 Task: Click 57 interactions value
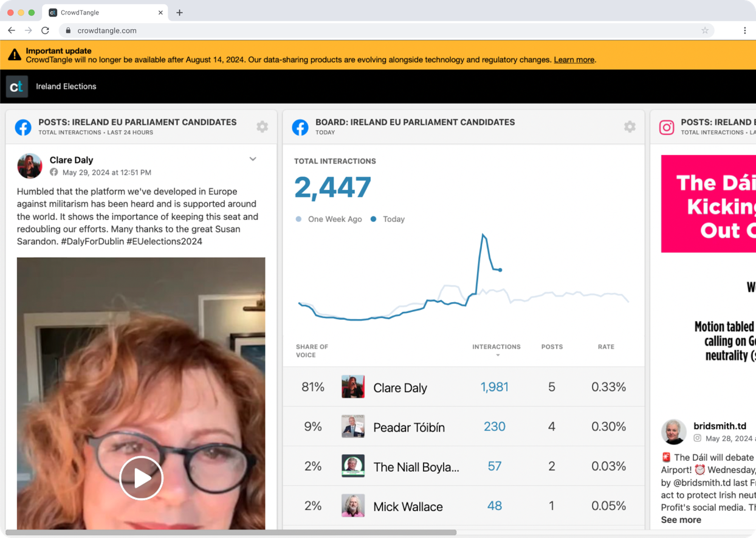[495, 466]
